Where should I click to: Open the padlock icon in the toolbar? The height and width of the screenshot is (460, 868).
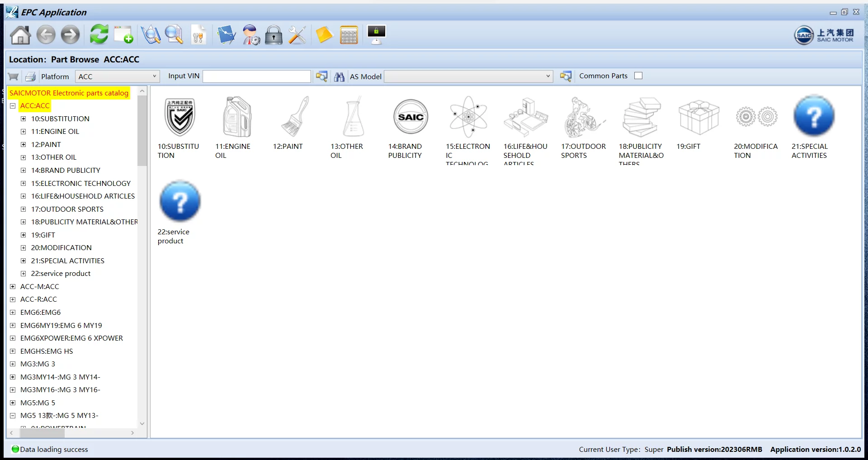[273, 35]
